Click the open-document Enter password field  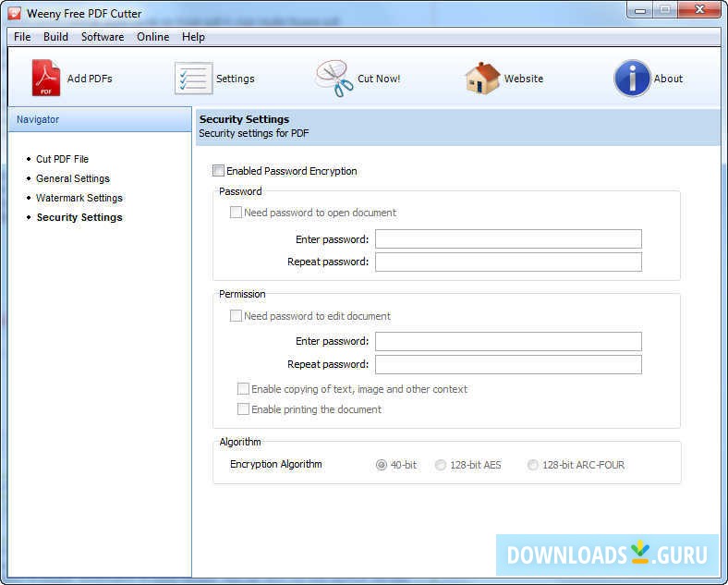(508, 239)
